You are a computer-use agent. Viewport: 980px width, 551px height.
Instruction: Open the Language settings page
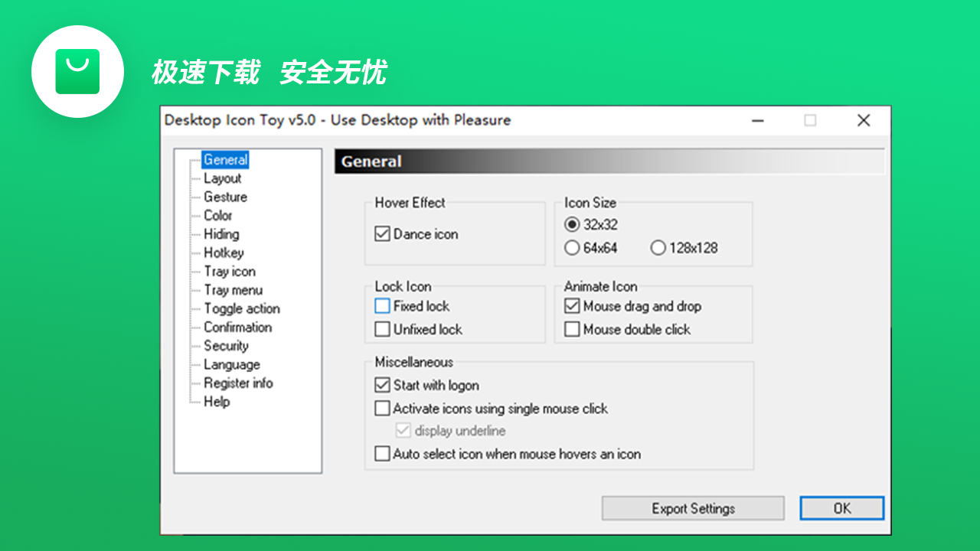[x=231, y=364]
